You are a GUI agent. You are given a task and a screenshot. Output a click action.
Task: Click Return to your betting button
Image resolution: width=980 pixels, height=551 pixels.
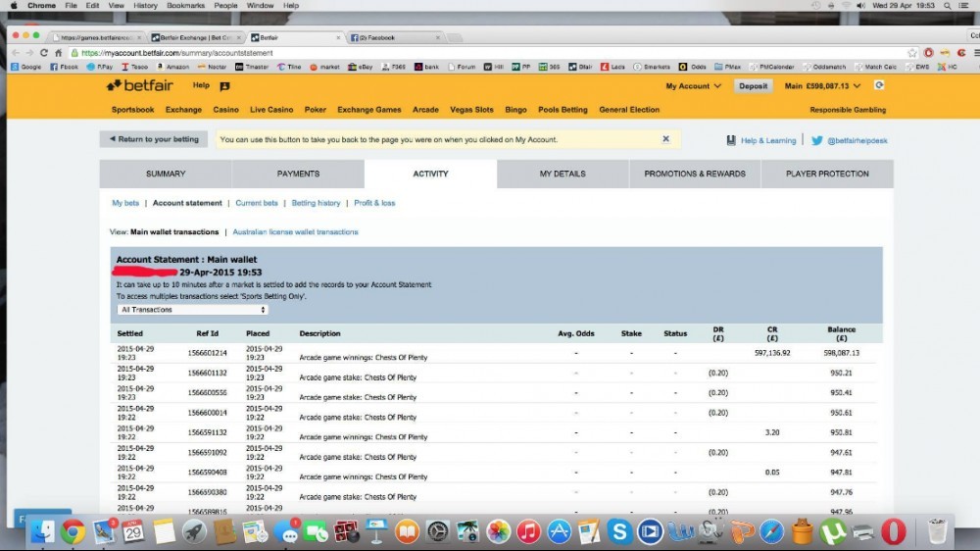tap(154, 139)
